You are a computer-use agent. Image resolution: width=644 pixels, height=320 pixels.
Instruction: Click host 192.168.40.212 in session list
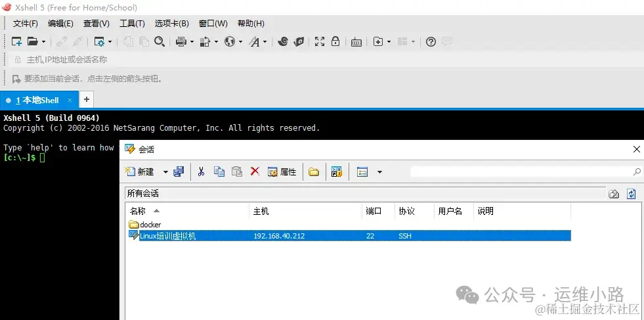click(x=279, y=236)
